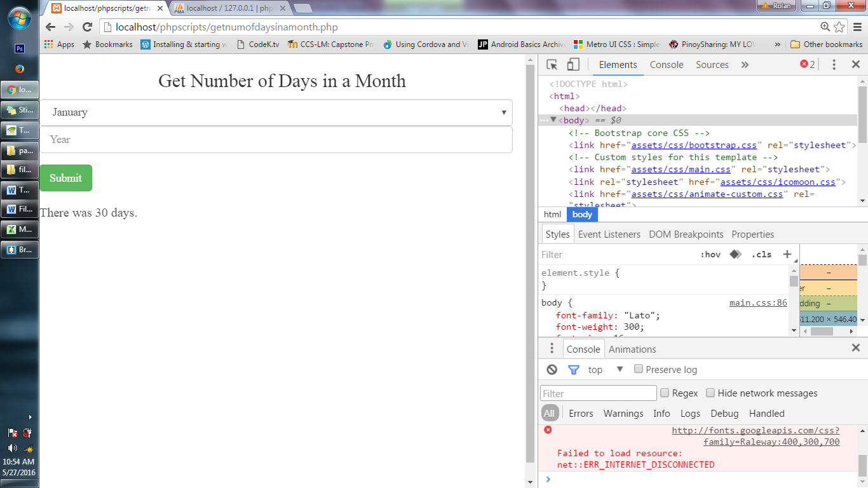Viewport: 868px width, 488px height.
Task: Open Chrome hamburger menu
Action: tap(857, 27)
